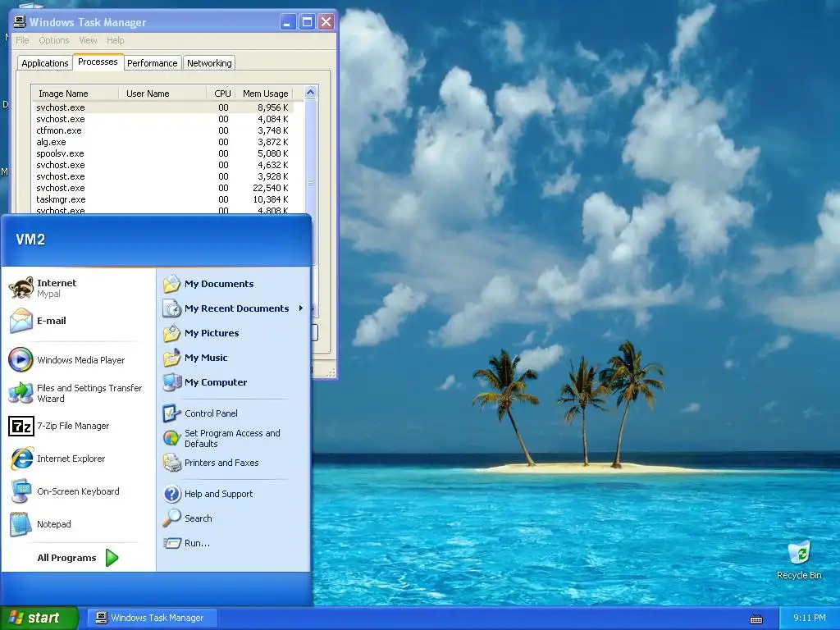Screen dimensions: 840x630
Task: Open My Music folder icon
Action: pos(172,358)
